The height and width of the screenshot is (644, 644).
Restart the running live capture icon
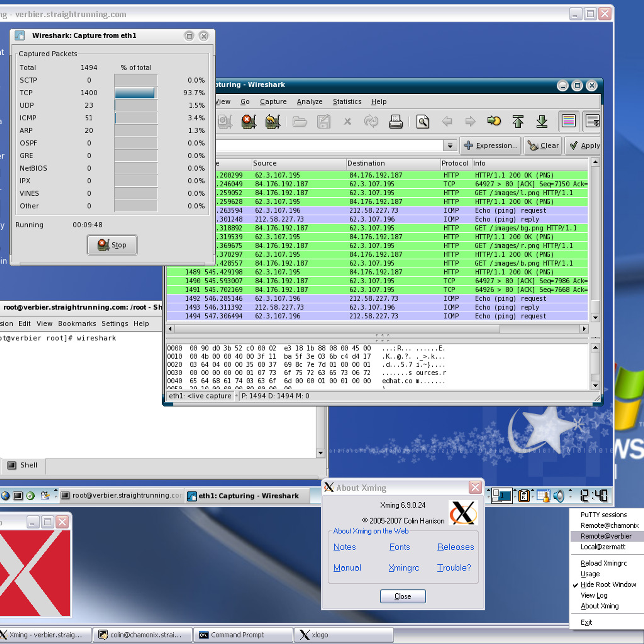coord(272,121)
